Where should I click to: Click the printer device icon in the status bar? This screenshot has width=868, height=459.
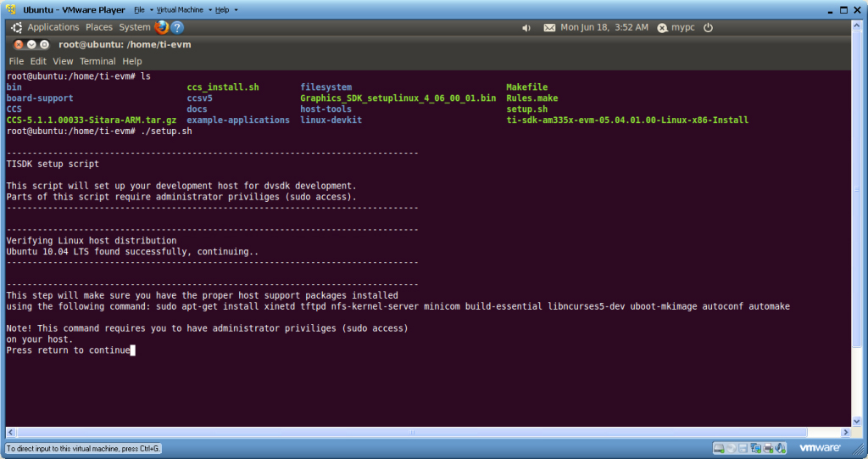point(768,448)
